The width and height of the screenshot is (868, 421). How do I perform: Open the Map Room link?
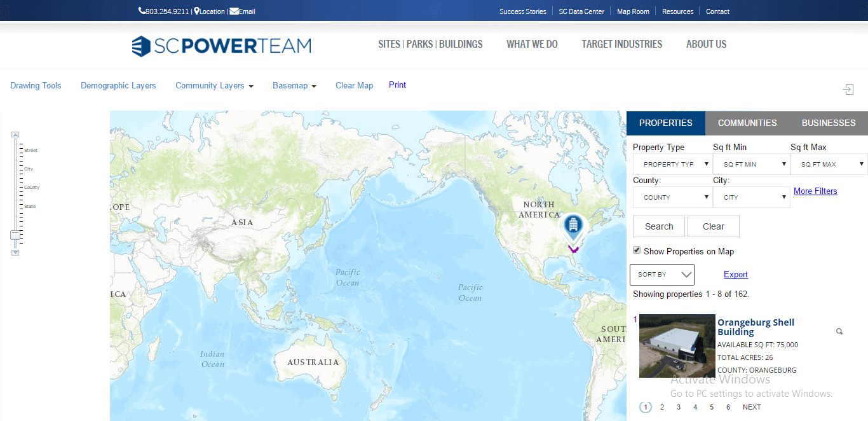[x=633, y=11]
